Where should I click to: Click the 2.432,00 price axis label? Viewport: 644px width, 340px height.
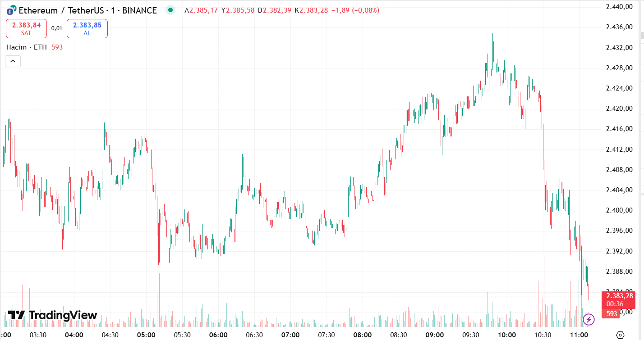(x=619, y=47)
